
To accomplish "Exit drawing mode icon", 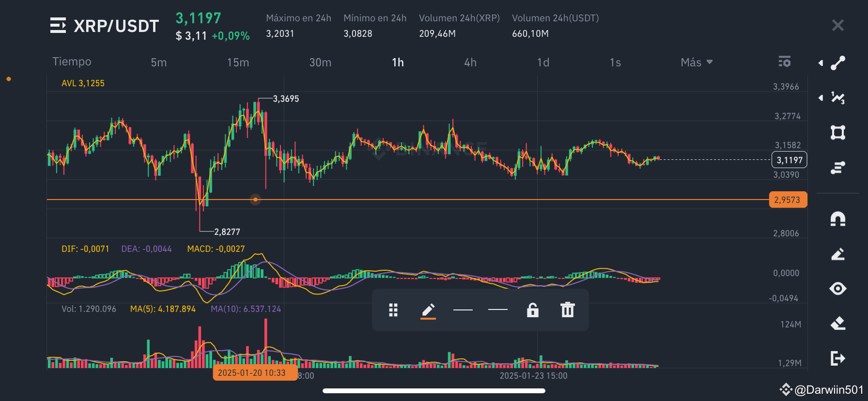I will [x=838, y=358].
